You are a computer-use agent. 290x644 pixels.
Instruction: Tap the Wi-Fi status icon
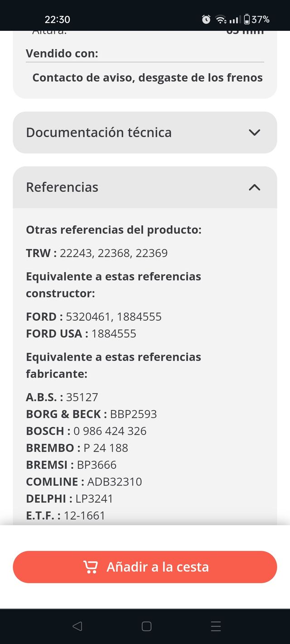(x=221, y=19)
